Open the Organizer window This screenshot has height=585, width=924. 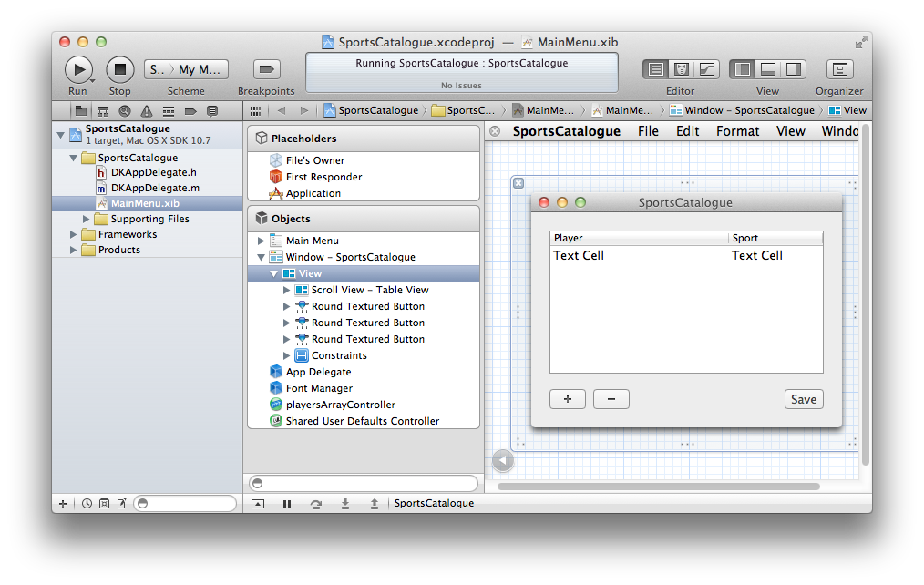click(840, 69)
